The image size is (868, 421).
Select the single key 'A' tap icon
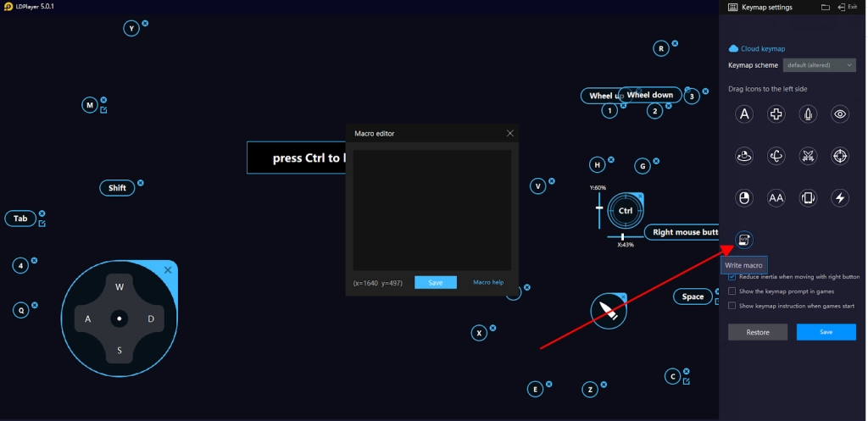click(744, 114)
